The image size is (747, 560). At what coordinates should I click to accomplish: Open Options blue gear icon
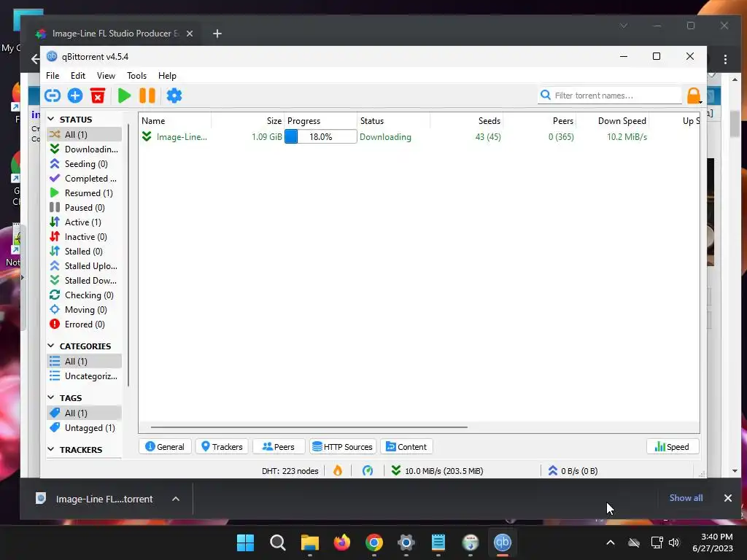174,96
